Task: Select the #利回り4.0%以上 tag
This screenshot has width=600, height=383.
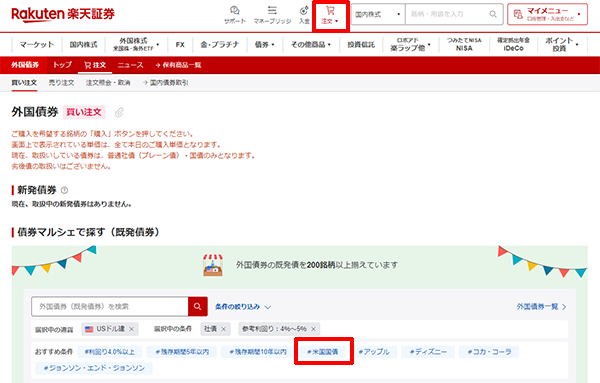Action: point(110,352)
